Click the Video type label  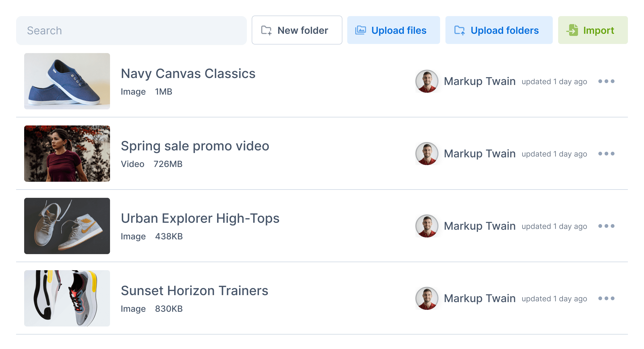coord(133,164)
